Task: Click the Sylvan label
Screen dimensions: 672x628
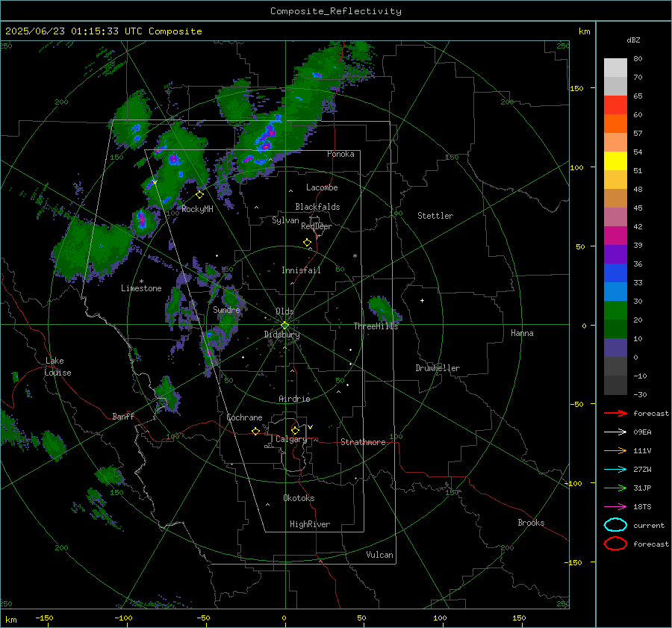Action: [x=285, y=220]
